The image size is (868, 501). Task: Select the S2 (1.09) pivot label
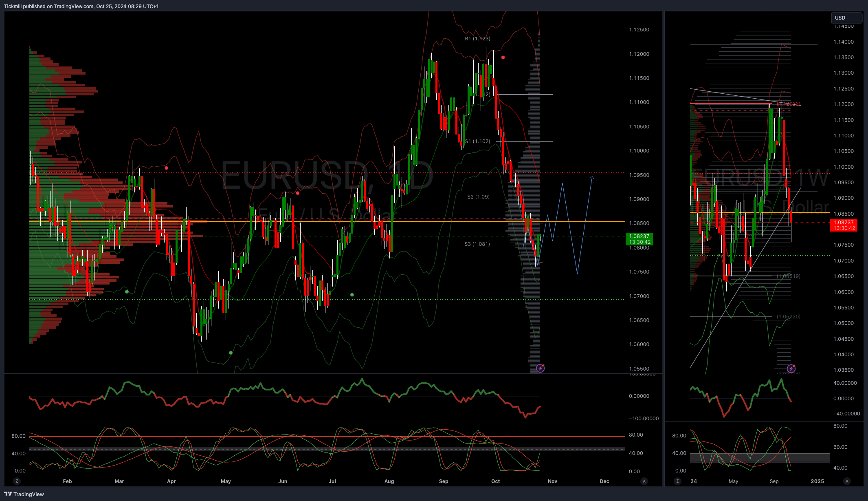478,197
